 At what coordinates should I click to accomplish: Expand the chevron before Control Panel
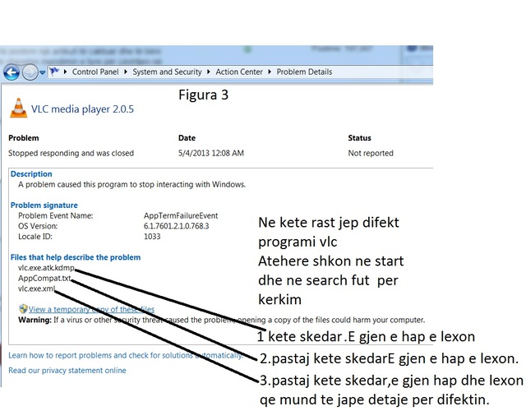[65, 72]
